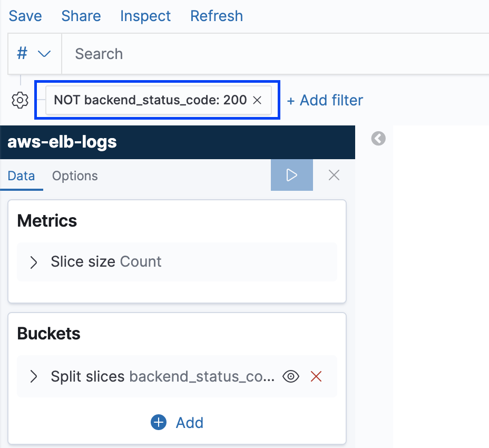Open the saved query dropdown (#)
Image resolution: width=489 pixels, height=448 pixels.
34,54
